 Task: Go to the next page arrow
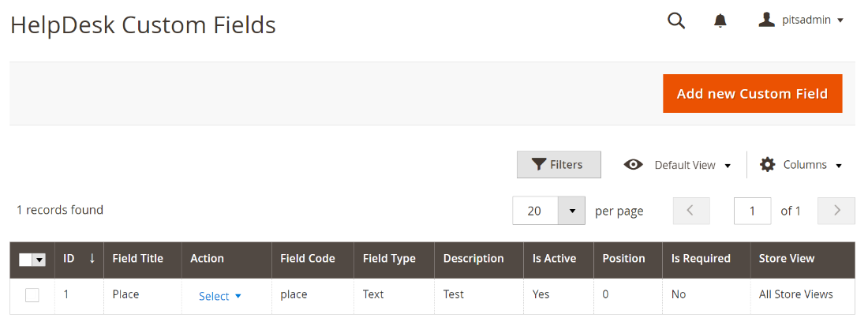tap(836, 211)
